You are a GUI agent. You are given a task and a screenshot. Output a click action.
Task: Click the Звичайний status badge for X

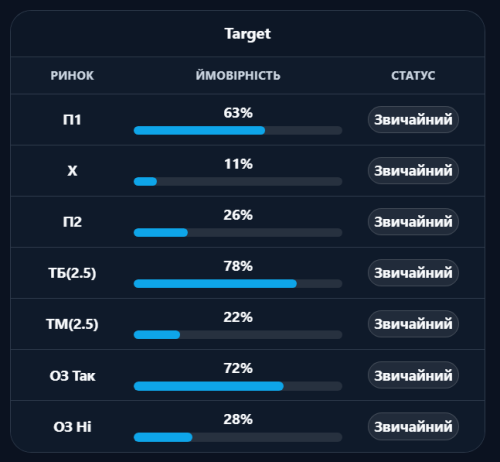[413, 171]
